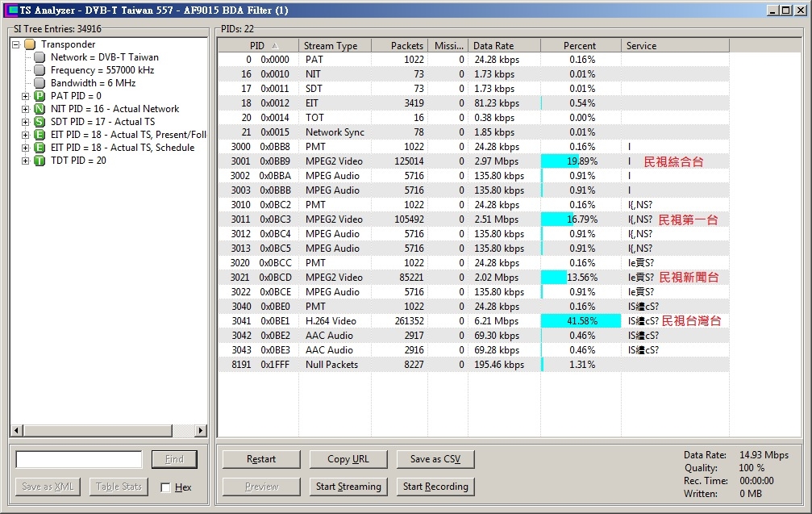Expand the TDT PID = 20 node
This screenshot has width=812, height=514.
[x=25, y=161]
